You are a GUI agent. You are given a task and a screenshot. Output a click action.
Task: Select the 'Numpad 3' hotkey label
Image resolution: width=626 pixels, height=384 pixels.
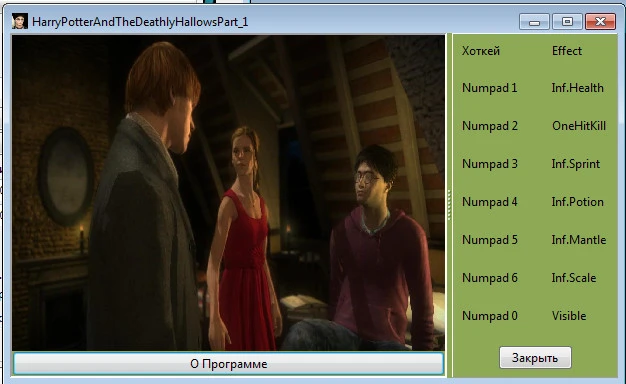(490, 164)
